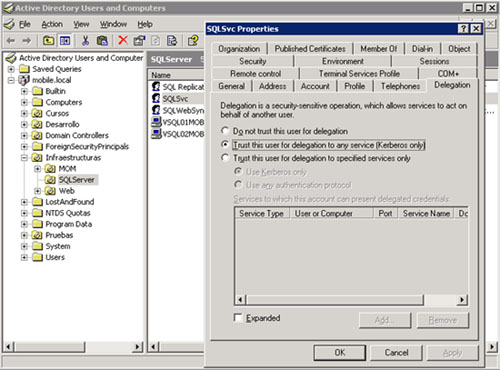Screen dimensions: 500x370
Task: Select ForeignSecurityPrincipals in the tree
Action: 87,146
